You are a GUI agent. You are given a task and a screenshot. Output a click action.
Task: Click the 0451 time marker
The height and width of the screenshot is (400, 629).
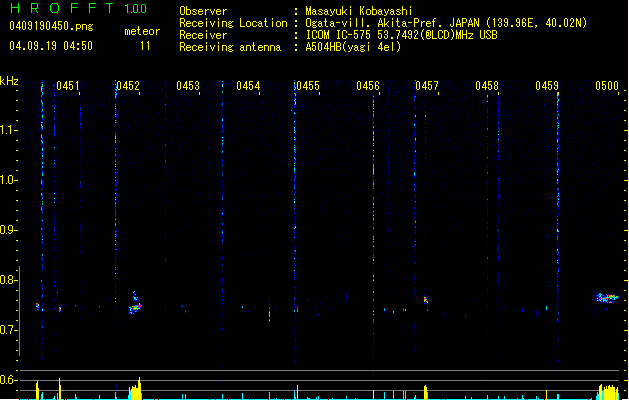tap(68, 86)
